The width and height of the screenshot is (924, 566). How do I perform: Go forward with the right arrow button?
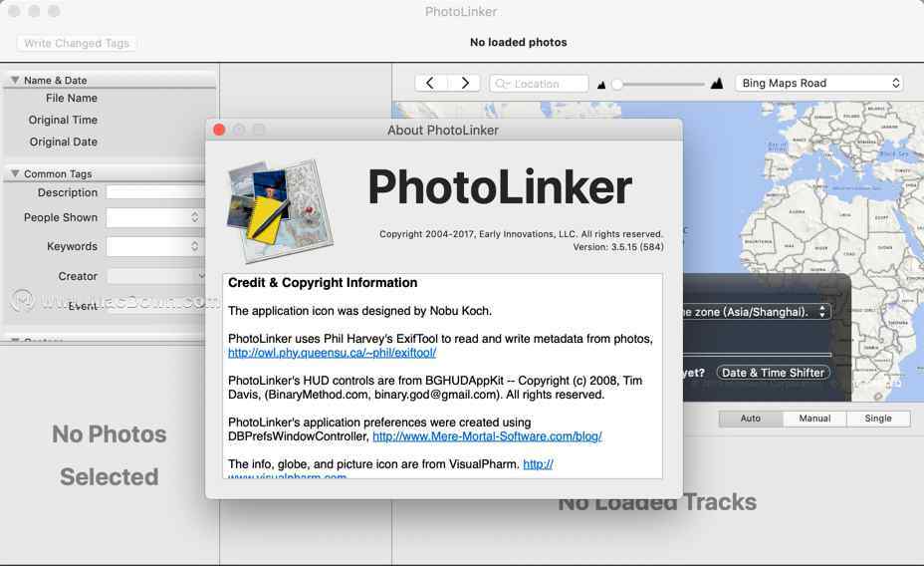click(464, 83)
